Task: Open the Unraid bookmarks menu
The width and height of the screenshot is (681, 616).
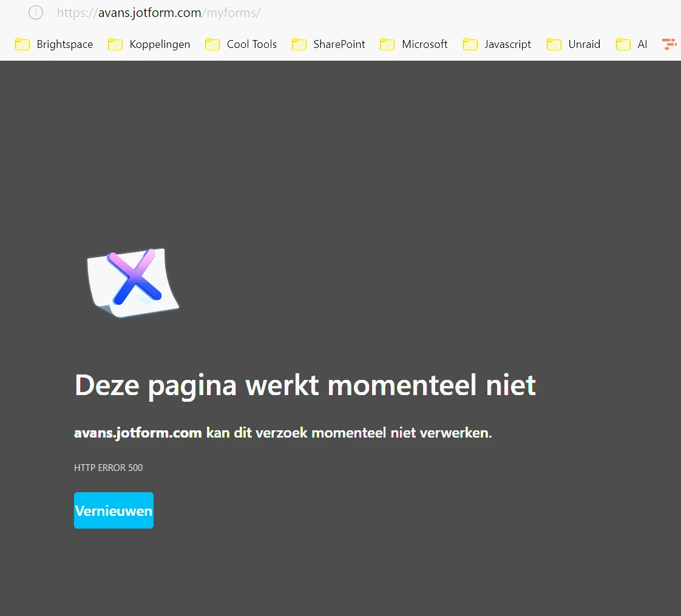Action: [584, 44]
